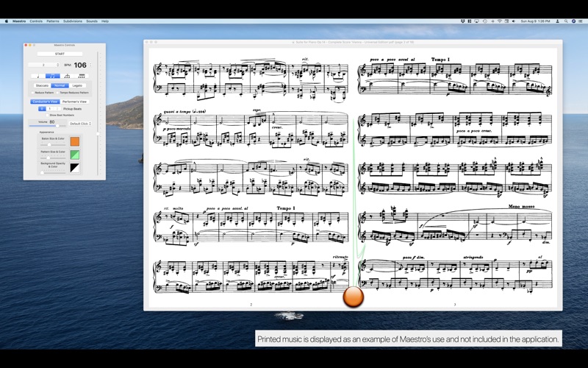Viewport: 588px width, 368px height.
Task: Enable the Reduce Pattern checkbox
Action: click(32, 93)
